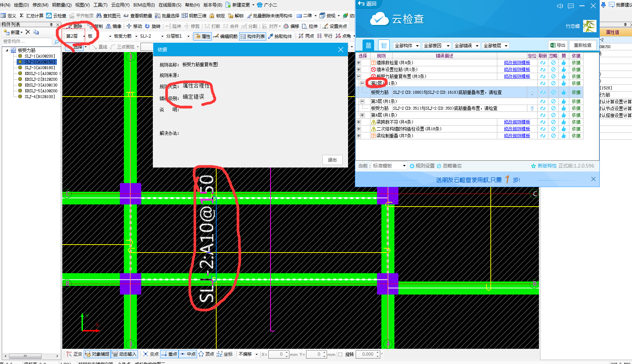The height and width of the screenshot is (364, 632).
Task: Click 查看钢筋量 view rebar quantity
Action: coord(138,16)
